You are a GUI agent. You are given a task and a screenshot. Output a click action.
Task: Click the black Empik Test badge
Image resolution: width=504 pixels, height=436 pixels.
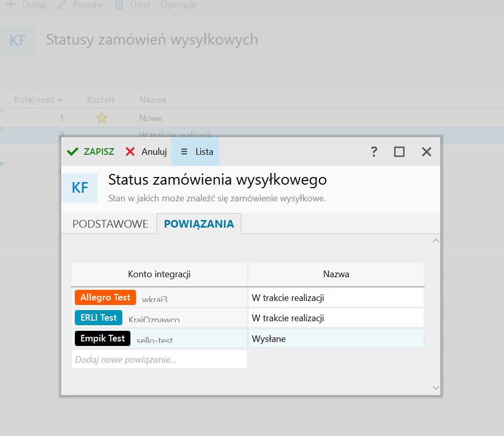coord(103,338)
